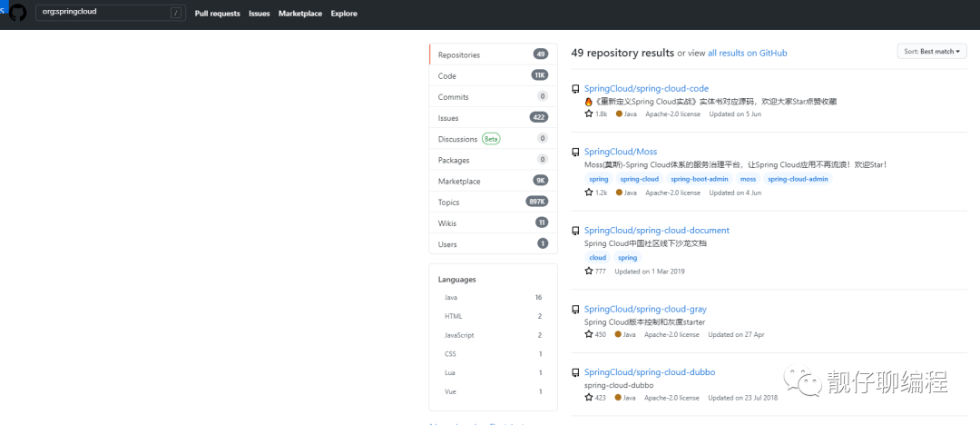Viewport: 980px width, 425px height.
Task: Select the Wikis results filter
Action: click(x=493, y=222)
